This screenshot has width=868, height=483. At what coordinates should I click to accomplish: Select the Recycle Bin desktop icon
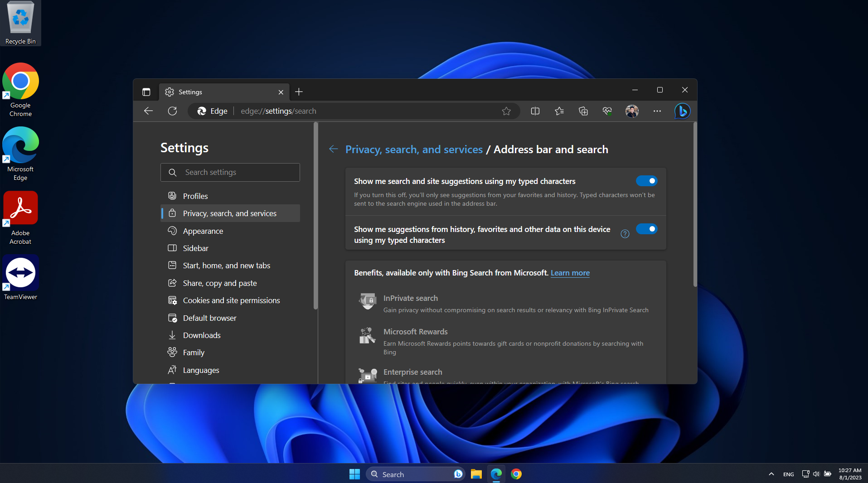coord(20,23)
